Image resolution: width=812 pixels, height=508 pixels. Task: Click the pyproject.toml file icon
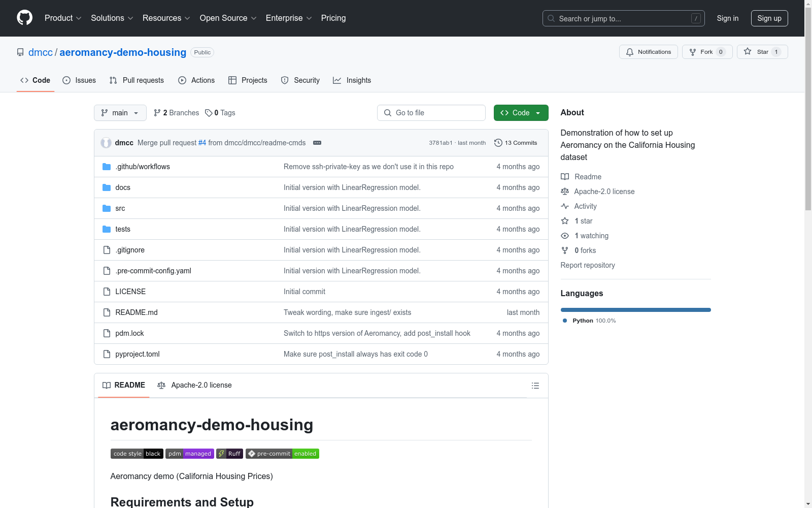(107, 354)
